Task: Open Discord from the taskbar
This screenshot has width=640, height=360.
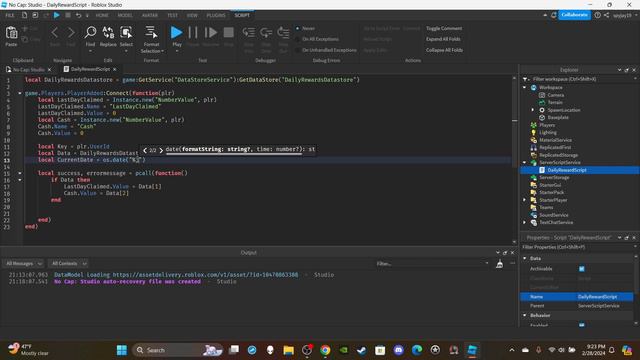Action: click(x=398, y=350)
